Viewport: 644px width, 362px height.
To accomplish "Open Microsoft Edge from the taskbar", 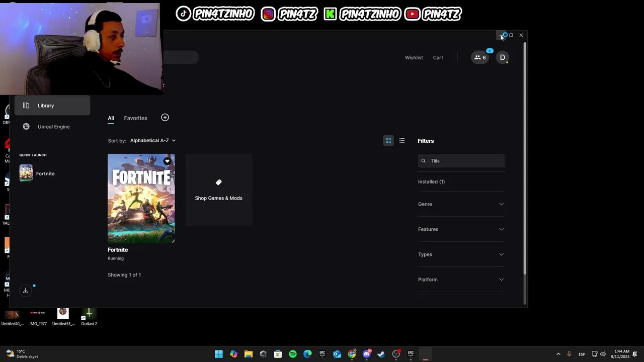I will click(307, 354).
